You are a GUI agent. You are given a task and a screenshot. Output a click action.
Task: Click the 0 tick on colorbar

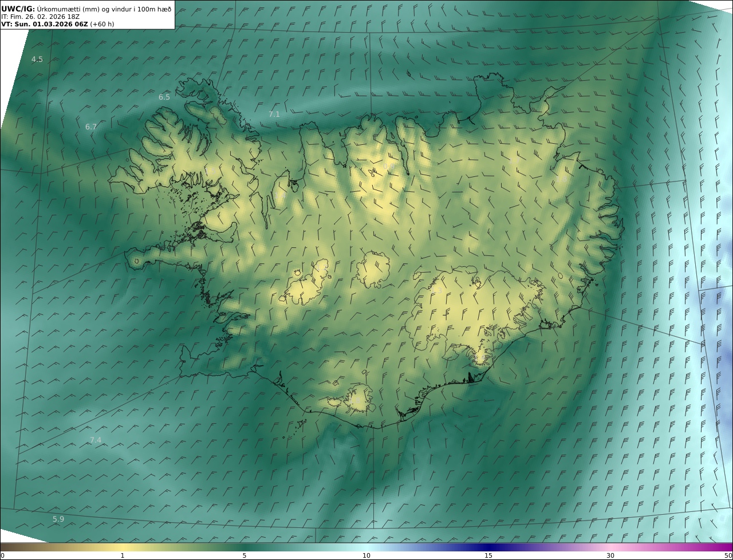pyautogui.click(x=2, y=555)
